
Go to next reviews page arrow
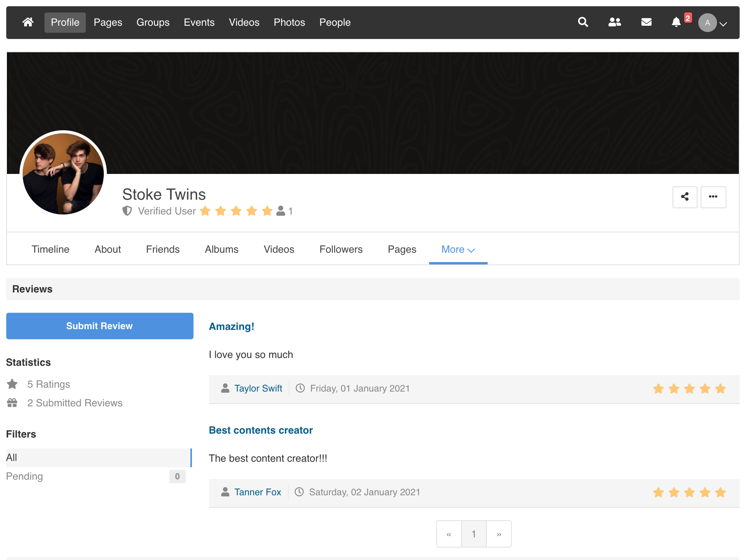[499, 534]
